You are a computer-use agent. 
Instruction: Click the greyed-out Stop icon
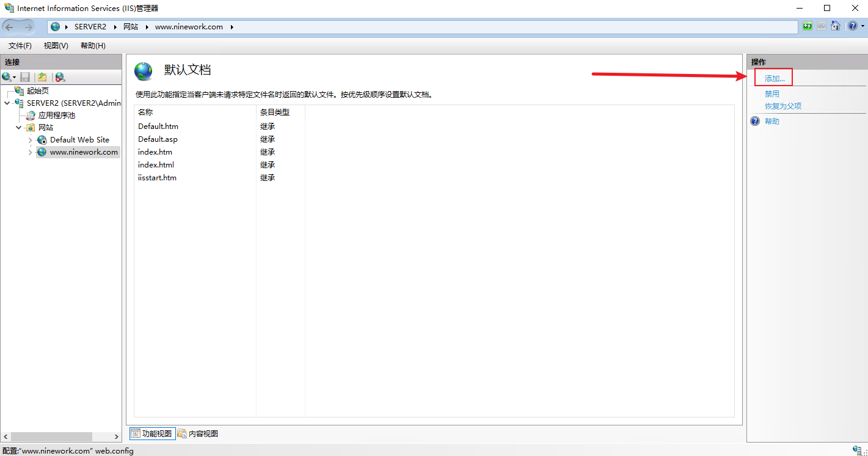pyautogui.click(x=822, y=26)
